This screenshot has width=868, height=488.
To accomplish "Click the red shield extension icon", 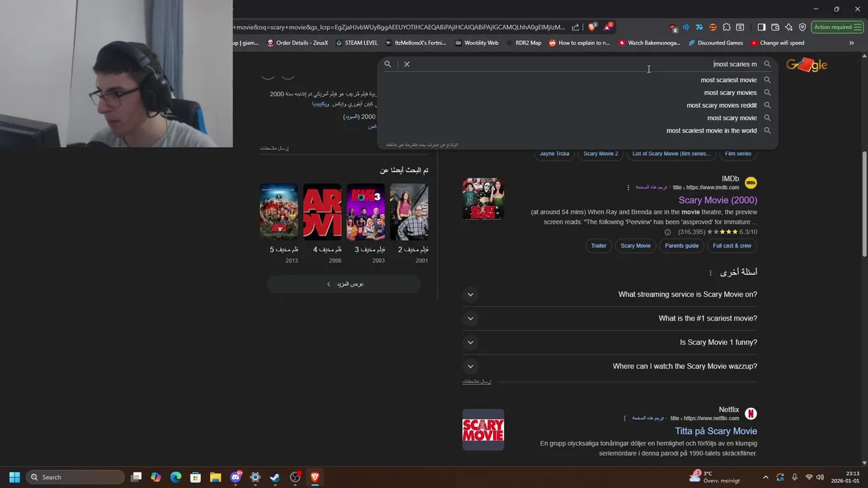I will (673, 27).
